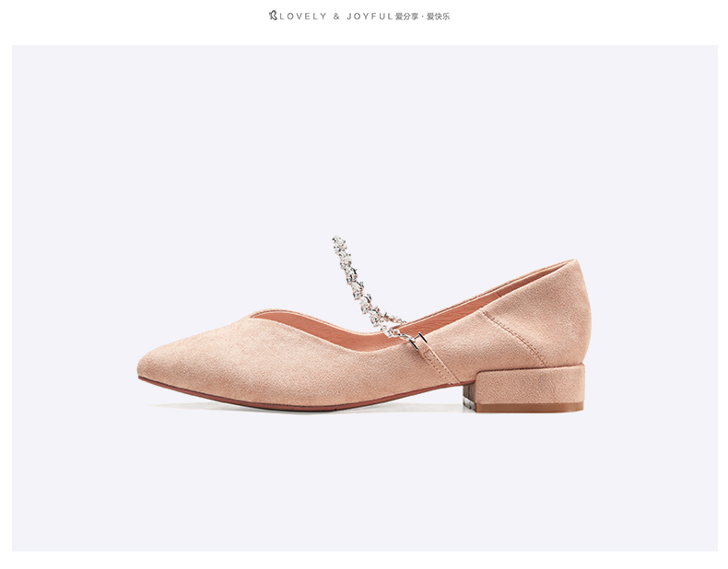Click the tan heel sole tip

(x=528, y=408)
